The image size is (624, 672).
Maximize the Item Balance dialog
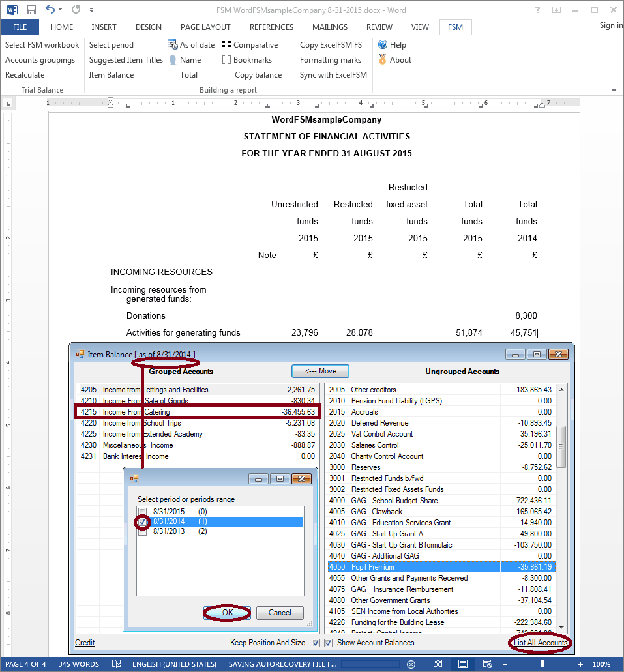[x=537, y=355]
